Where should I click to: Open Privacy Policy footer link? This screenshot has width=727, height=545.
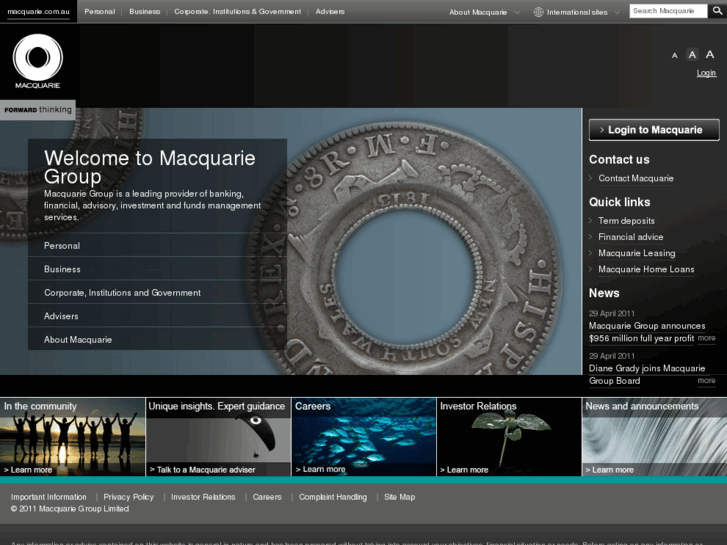point(128,497)
